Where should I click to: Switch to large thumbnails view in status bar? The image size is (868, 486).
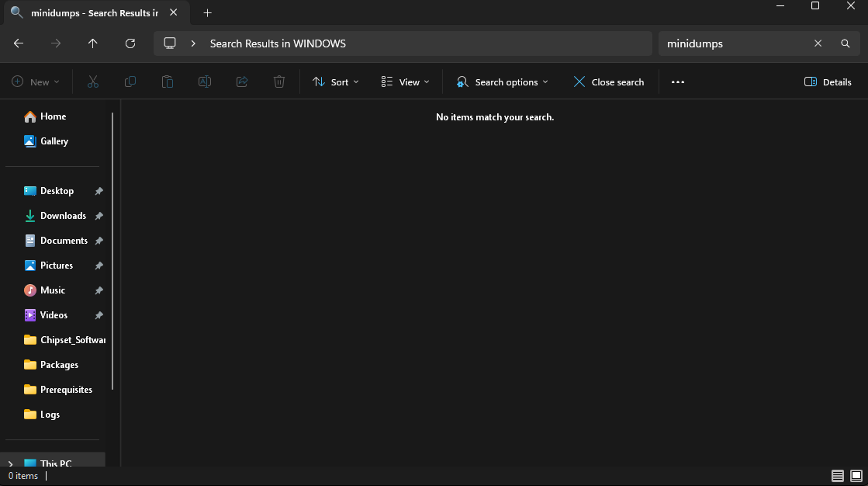856,476
